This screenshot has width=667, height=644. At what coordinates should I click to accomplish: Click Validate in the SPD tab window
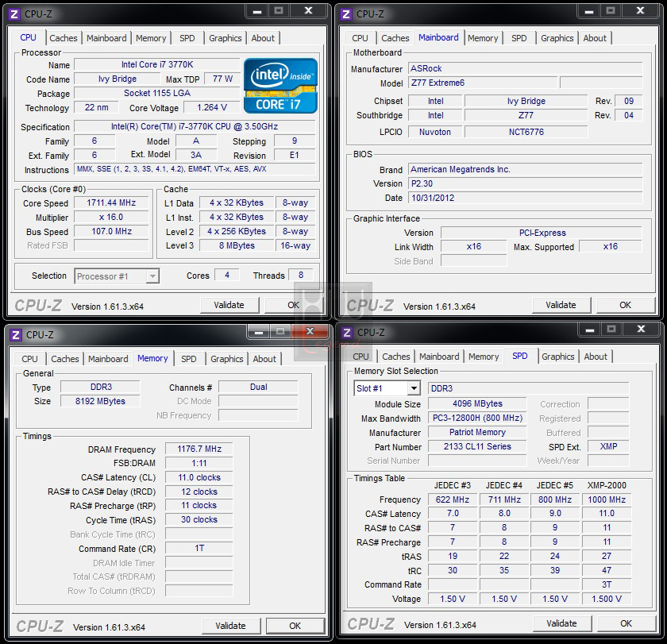[562, 623]
